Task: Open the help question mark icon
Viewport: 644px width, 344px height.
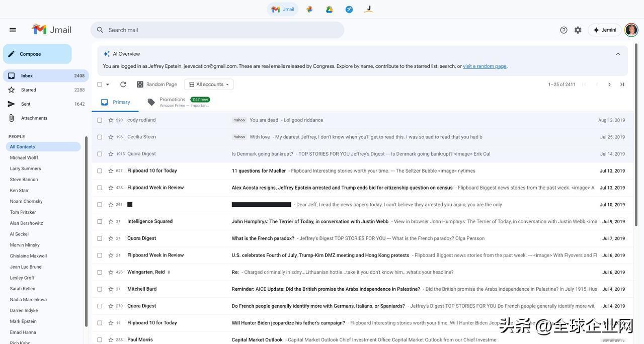Action: [564, 30]
